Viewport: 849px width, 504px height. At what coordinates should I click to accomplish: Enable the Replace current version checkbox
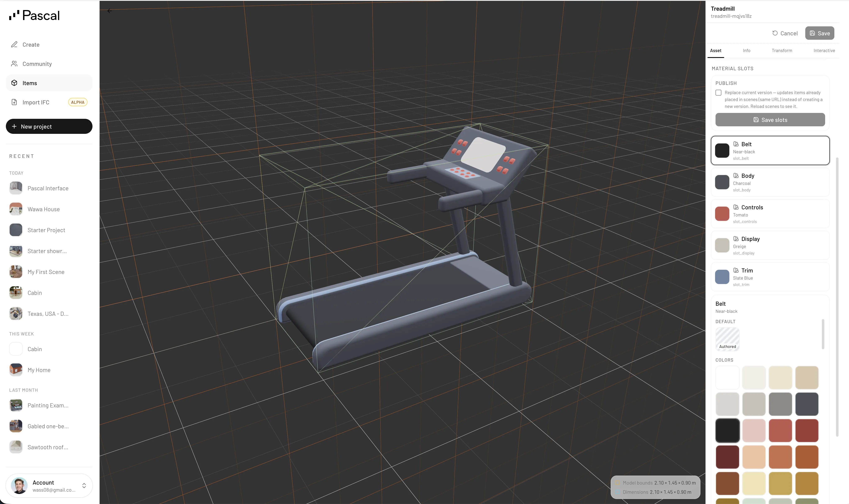point(718,93)
